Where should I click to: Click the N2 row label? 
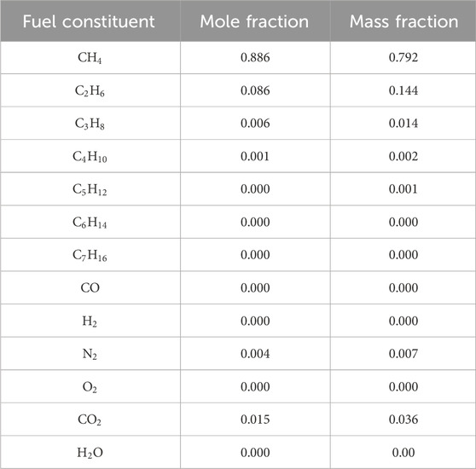90,354
